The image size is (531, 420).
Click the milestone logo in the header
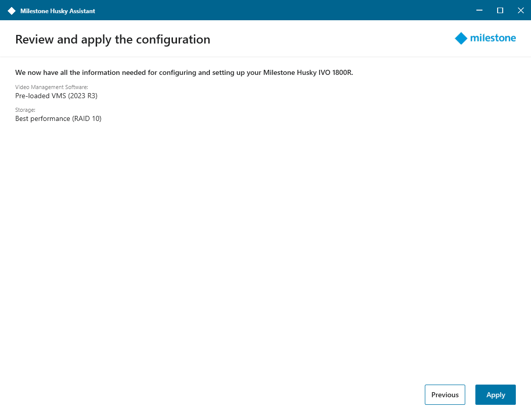click(x=485, y=38)
